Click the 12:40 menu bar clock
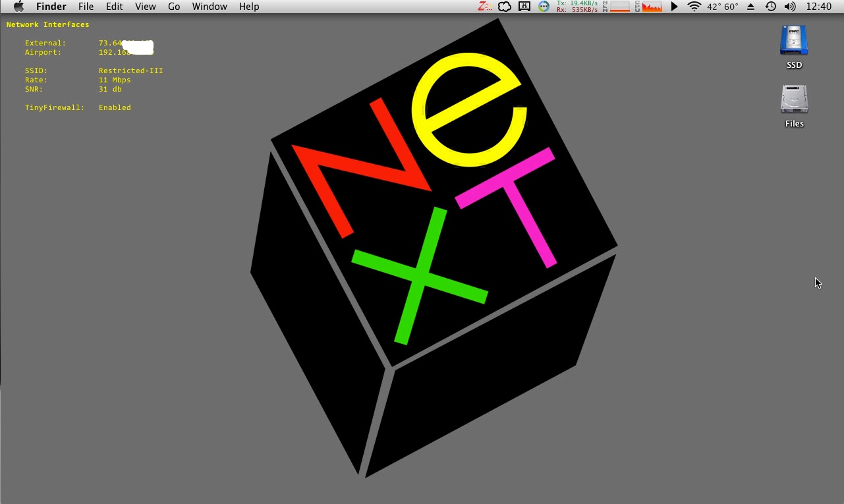844x504 pixels. [819, 7]
